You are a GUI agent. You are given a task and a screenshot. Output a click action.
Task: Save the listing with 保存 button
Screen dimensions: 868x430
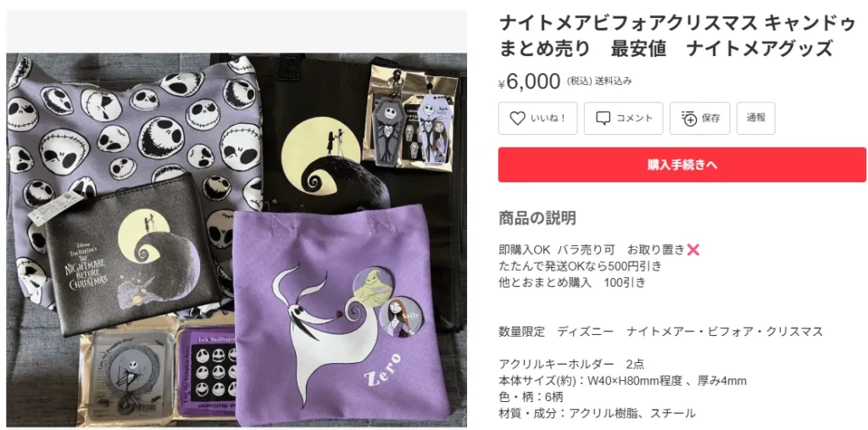pos(699,118)
